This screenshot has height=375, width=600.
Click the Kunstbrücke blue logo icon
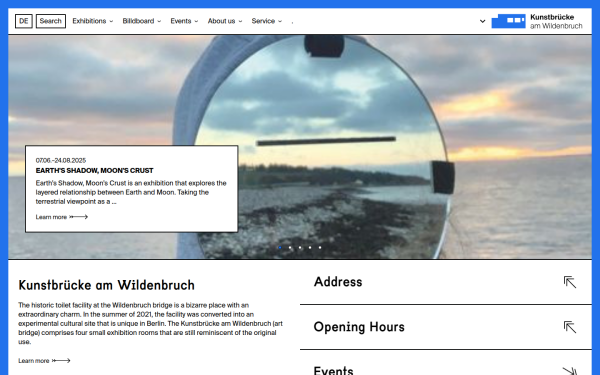pos(508,21)
